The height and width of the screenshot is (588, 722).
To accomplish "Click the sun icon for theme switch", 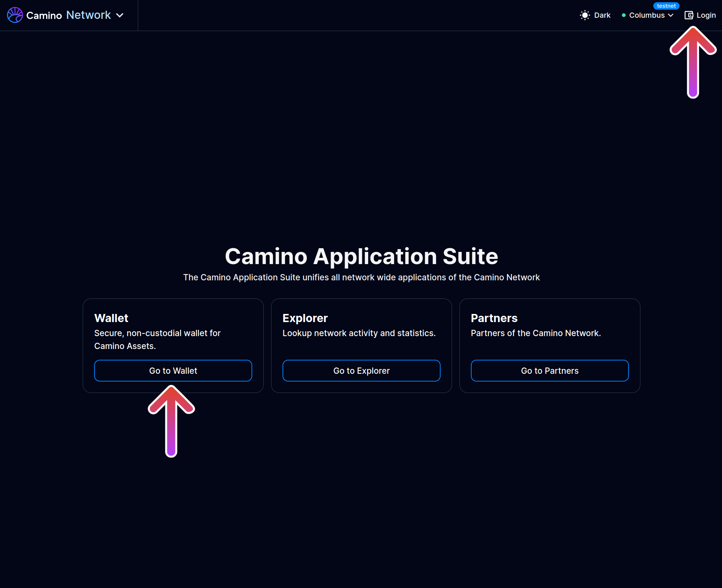I will pos(585,15).
